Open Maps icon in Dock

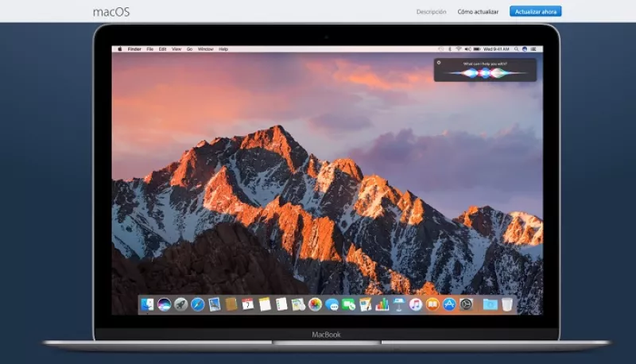[298, 304]
